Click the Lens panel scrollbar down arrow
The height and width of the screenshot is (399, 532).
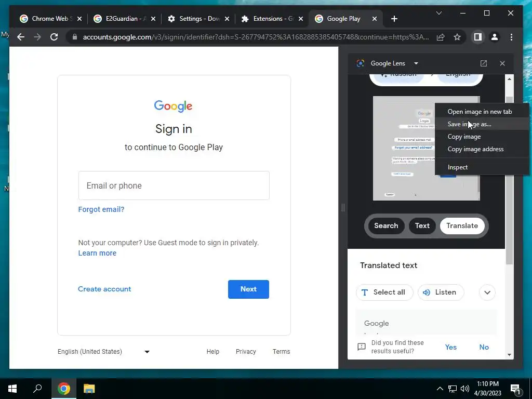click(509, 355)
